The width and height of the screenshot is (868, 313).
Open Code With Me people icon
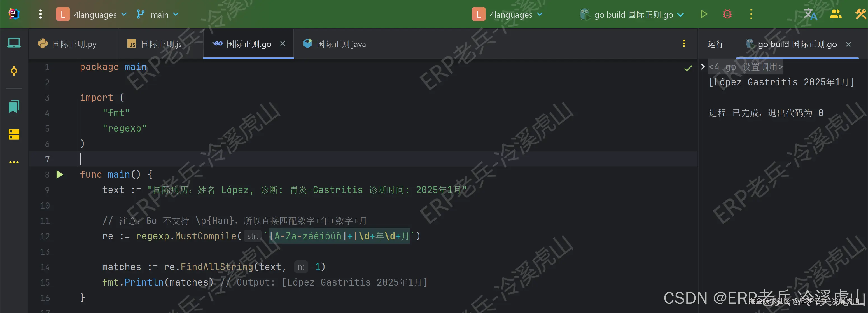(835, 14)
